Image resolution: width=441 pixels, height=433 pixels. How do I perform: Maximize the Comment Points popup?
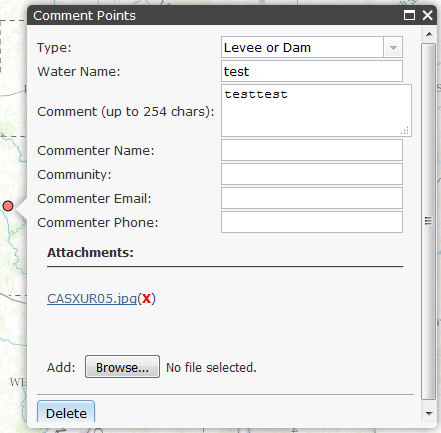409,15
